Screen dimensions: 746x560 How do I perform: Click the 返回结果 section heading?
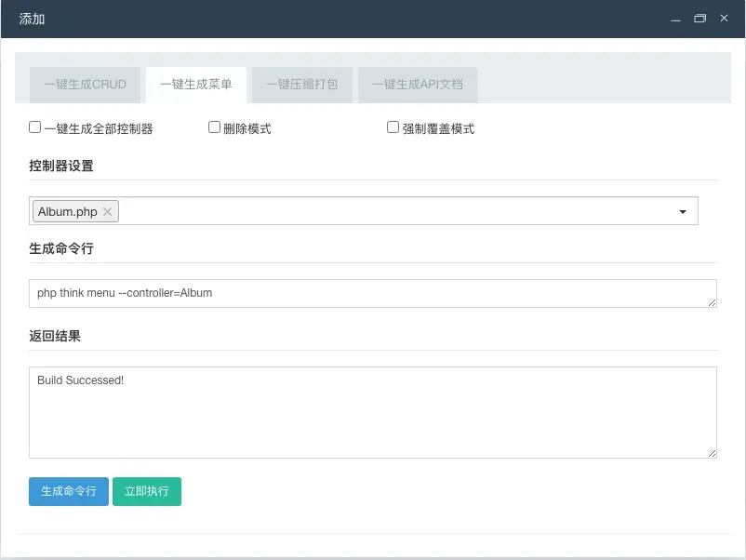55,337
